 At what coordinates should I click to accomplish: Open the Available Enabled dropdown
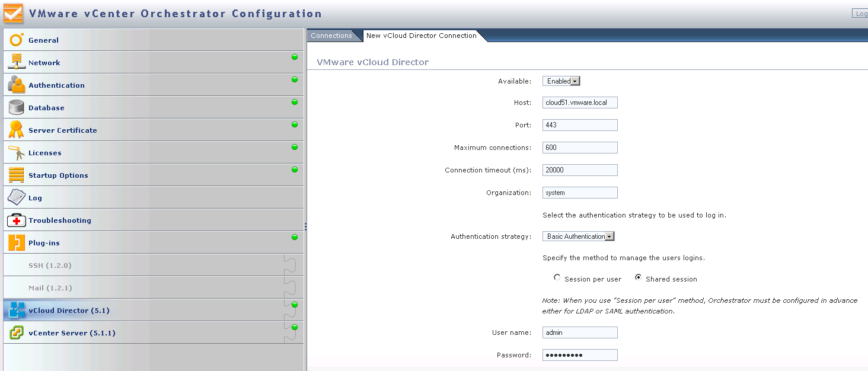pos(561,81)
